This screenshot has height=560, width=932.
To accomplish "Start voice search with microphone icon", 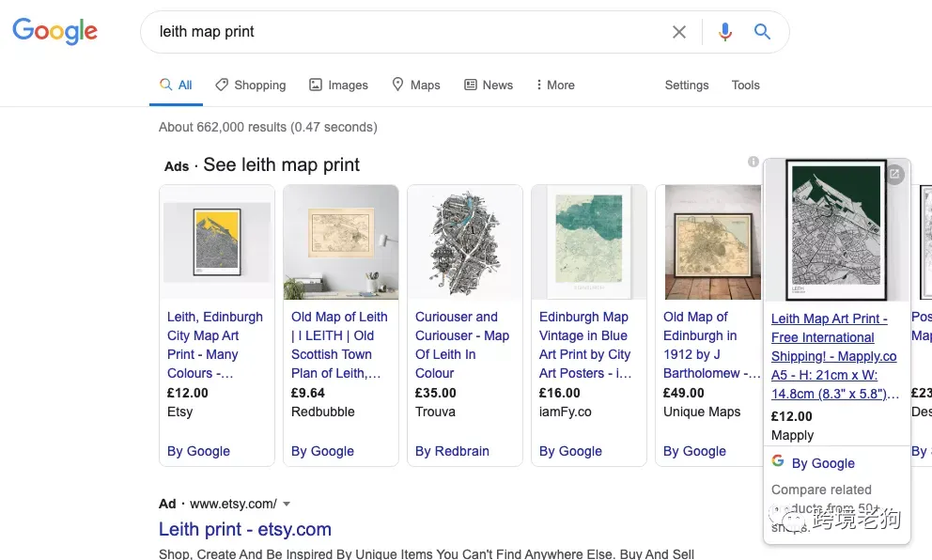I will pyautogui.click(x=724, y=32).
